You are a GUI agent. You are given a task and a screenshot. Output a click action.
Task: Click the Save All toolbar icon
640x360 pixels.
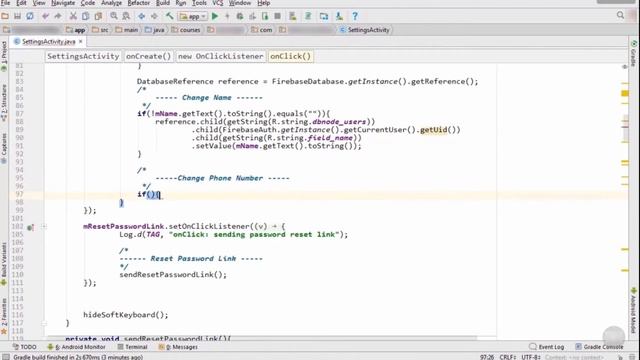click(x=18, y=16)
